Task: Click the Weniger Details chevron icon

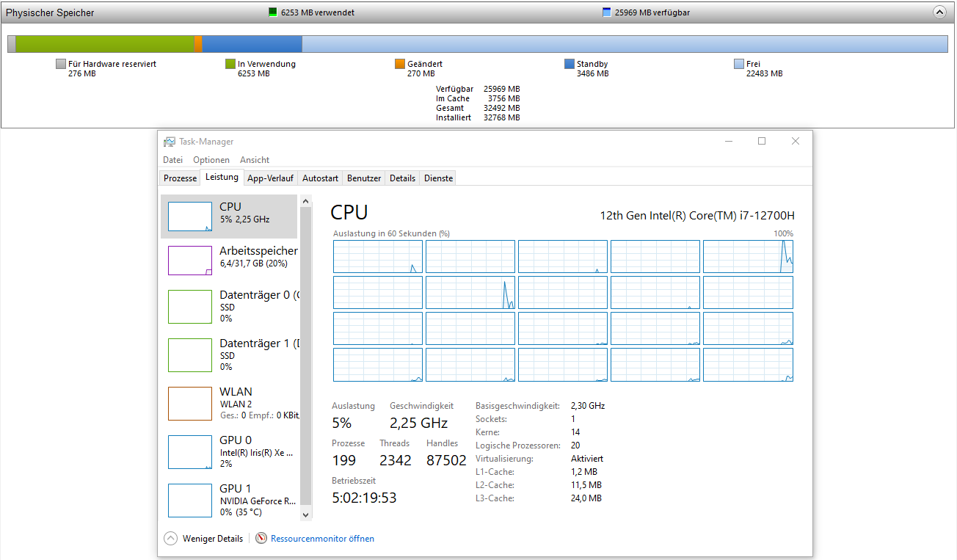Action: [x=171, y=539]
